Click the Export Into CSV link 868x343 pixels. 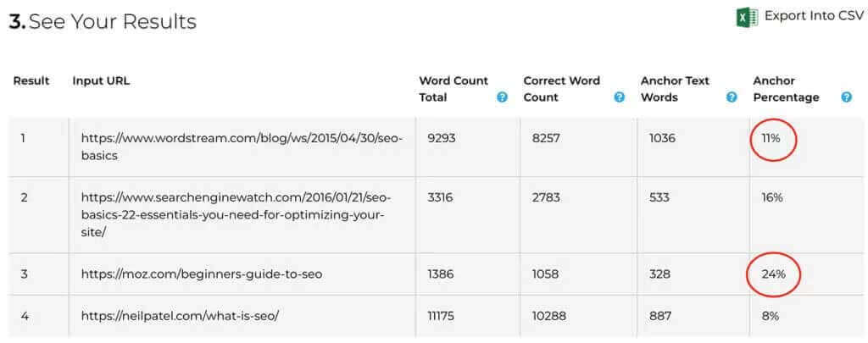coord(814,16)
